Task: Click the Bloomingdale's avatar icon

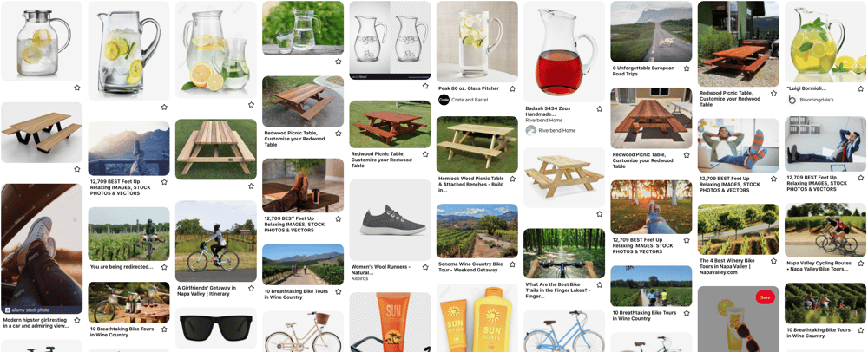Action: 792,100
